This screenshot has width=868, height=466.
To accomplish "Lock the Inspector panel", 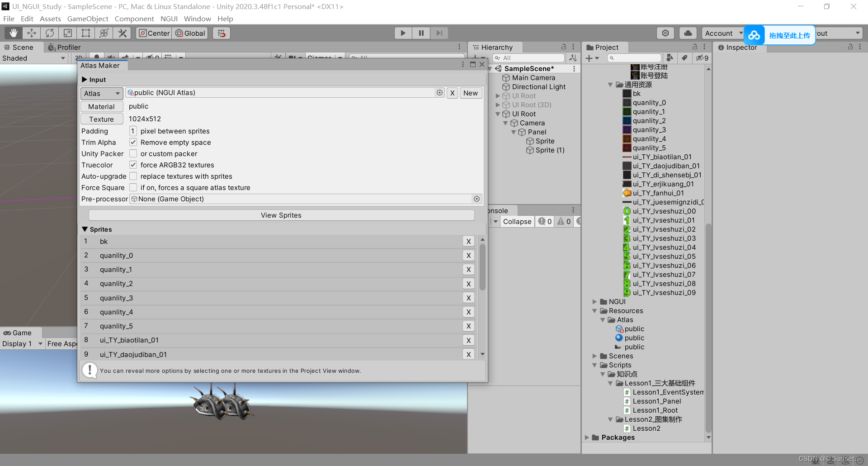I will coord(850,47).
